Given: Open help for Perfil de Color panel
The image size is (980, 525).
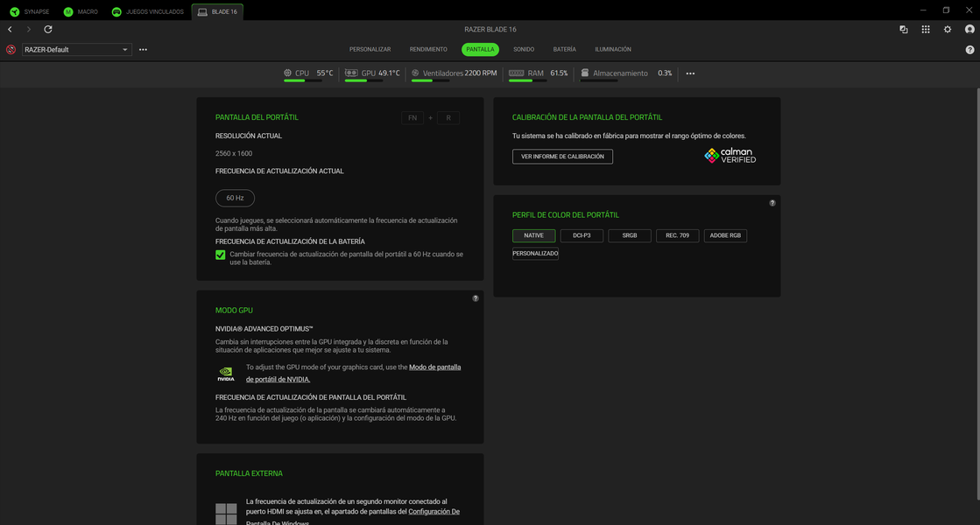Looking at the screenshot, I should tap(772, 203).
